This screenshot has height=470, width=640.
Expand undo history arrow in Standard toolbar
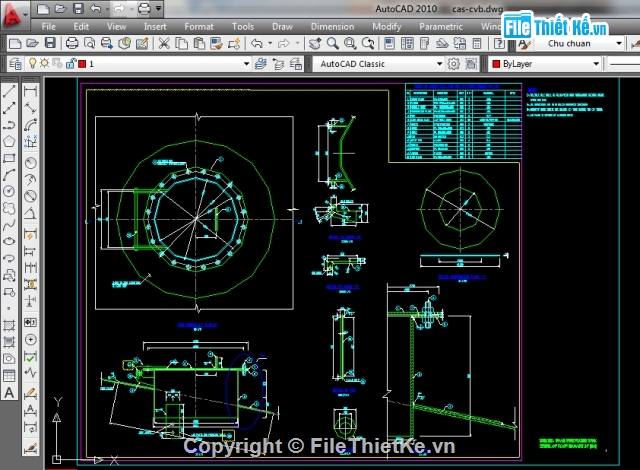[270, 43]
